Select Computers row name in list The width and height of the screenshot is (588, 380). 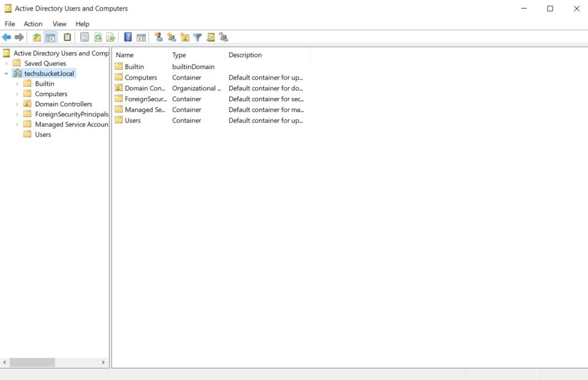tap(141, 77)
